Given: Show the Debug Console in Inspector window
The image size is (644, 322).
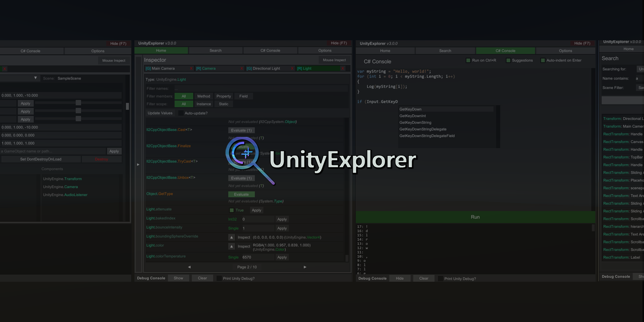Looking at the screenshot, I should 179,278.
